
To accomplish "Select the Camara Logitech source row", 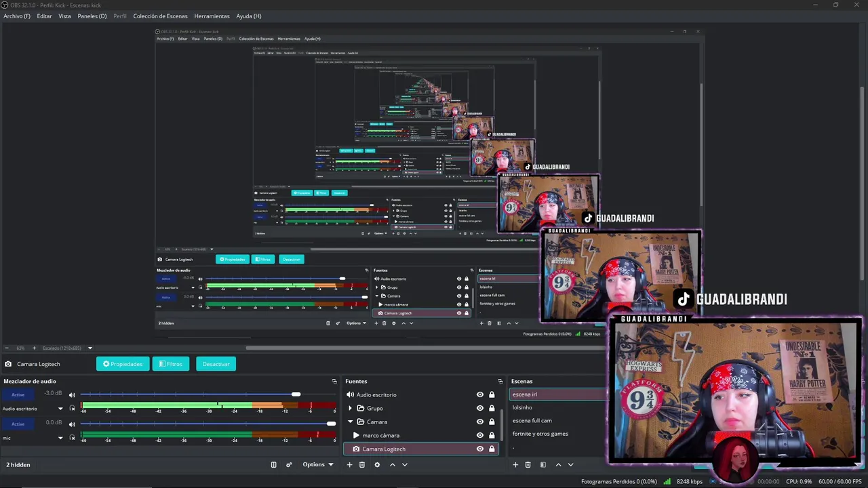I will pos(421,449).
